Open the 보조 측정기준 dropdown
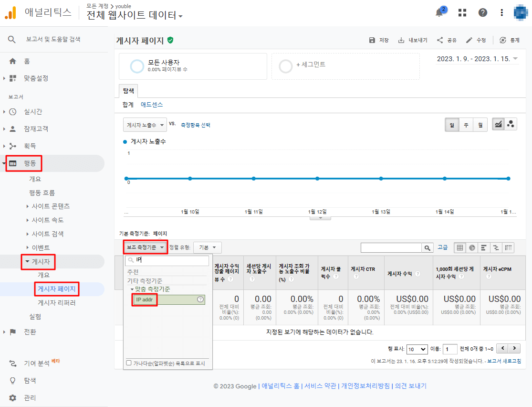Screen dimensions: 532x407 tap(145, 247)
